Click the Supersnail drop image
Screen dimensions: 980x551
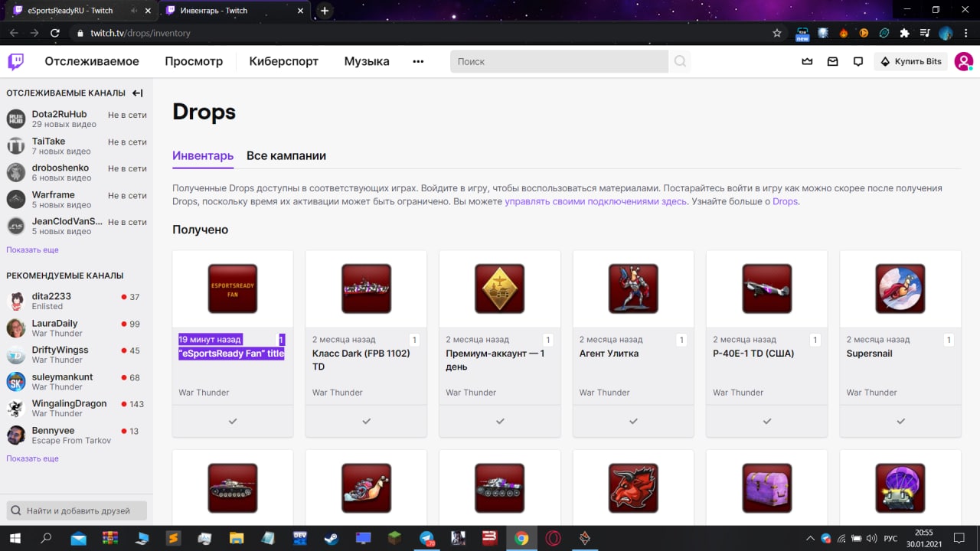click(x=900, y=289)
